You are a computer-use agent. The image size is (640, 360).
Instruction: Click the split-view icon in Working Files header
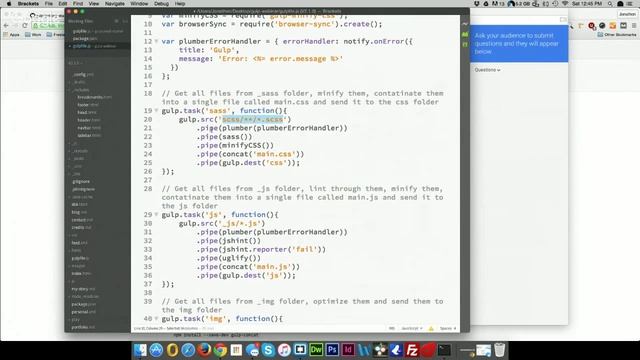[125, 21]
